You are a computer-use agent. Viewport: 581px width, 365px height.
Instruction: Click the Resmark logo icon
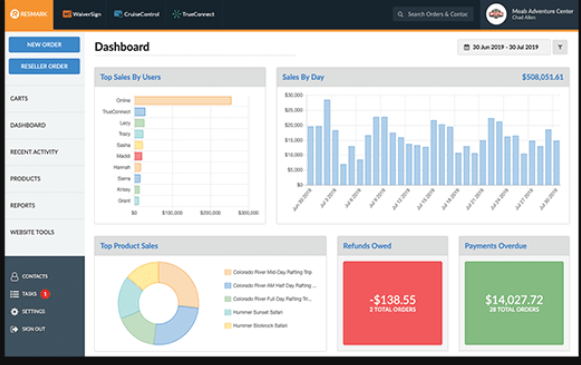click(x=14, y=14)
